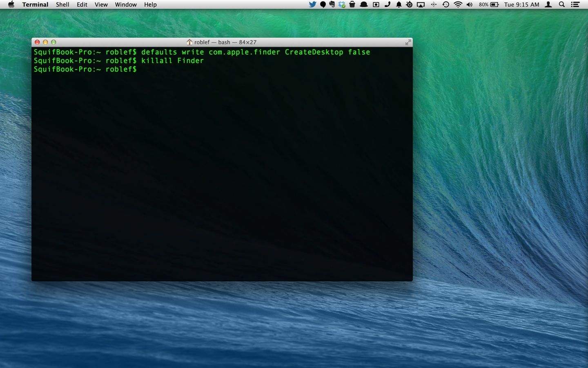Click the Evernote elephant icon
This screenshot has height=368, width=588.
click(332, 4)
